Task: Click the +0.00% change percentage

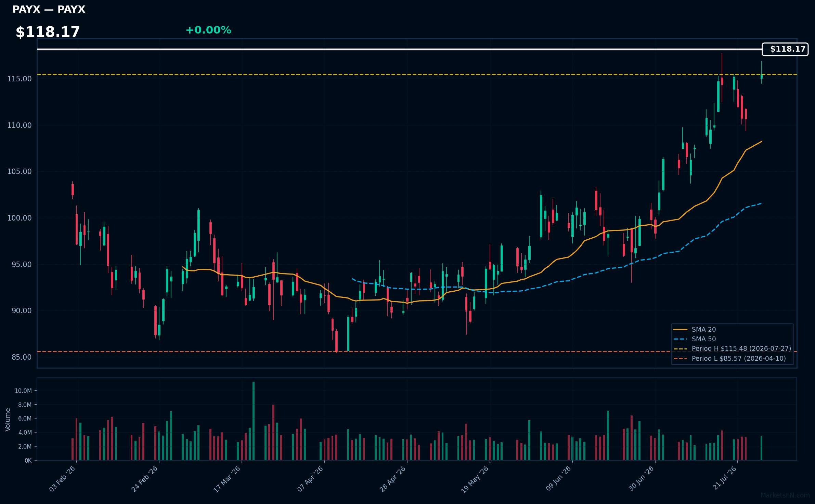Action: click(x=208, y=30)
